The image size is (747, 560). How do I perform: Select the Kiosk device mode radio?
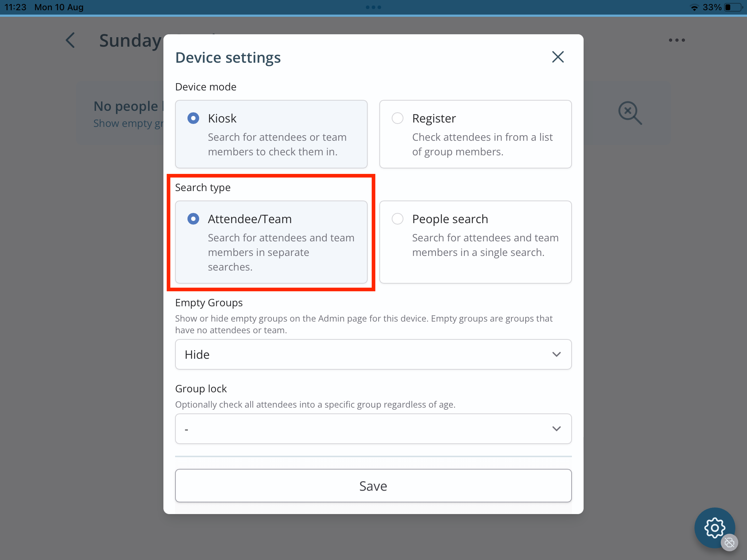tap(193, 118)
